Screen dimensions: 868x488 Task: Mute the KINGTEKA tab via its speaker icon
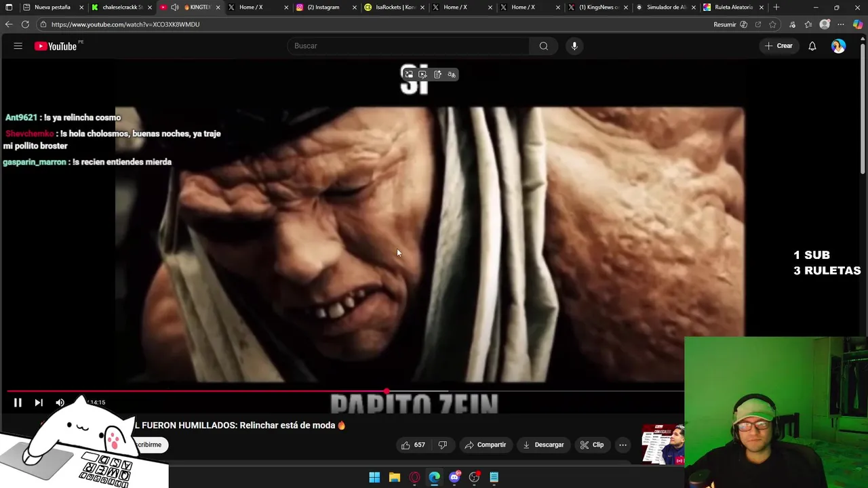175,7
